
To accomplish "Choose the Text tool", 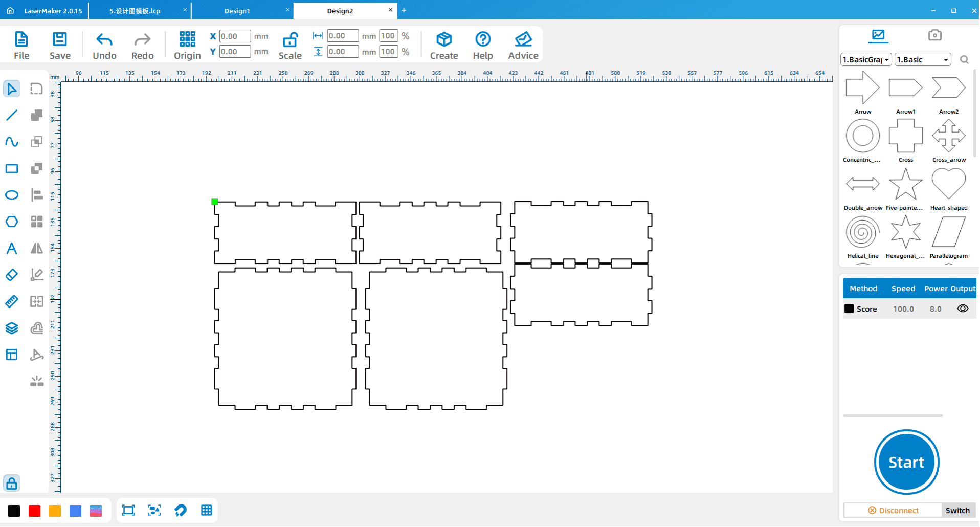I will pyautogui.click(x=12, y=249).
